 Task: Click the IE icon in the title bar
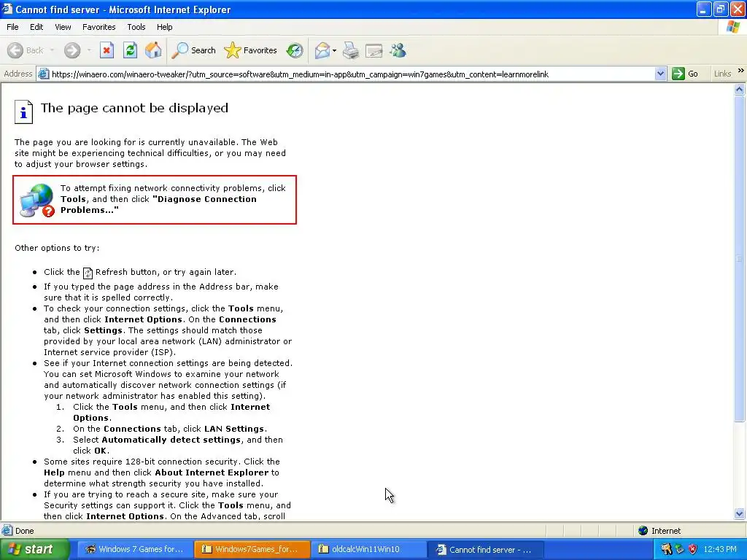click(x=7, y=9)
